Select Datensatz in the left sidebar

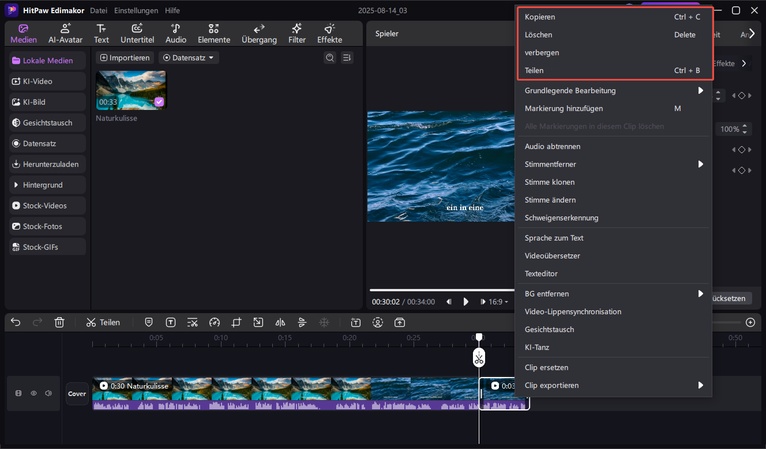pos(47,144)
